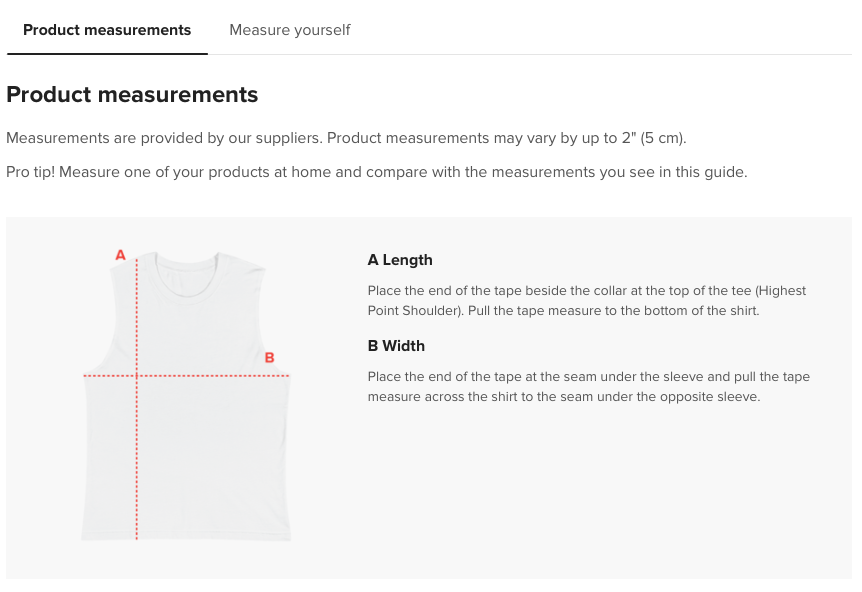Click the Pro tip sentence
The image size is (862, 592).
coord(376,172)
